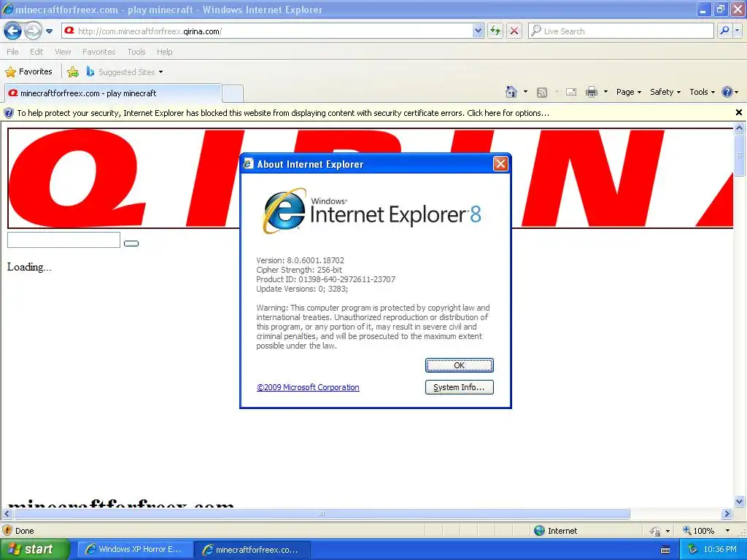Expand the Print options dropdown arrow
Viewport: 747px width, 560px height.
(605, 92)
